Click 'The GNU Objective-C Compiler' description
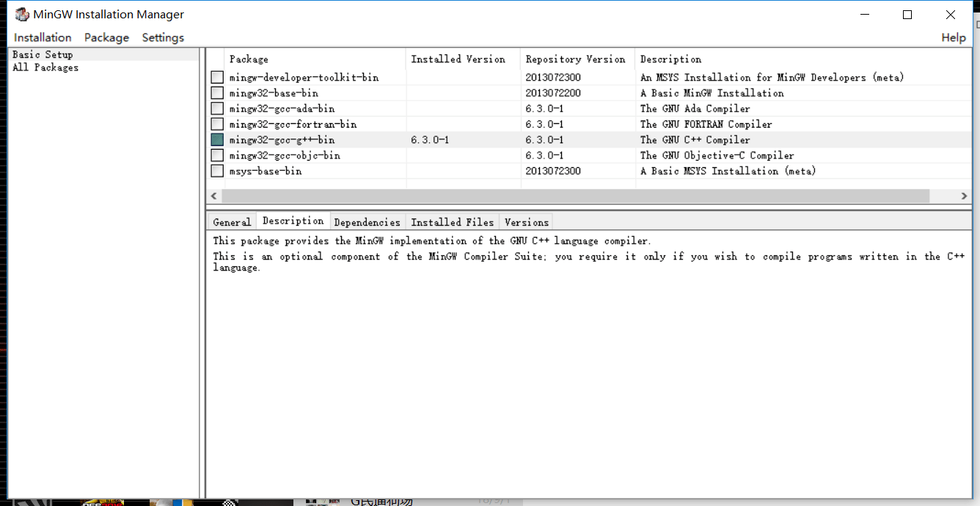This screenshot has height=506, width=980. coord(717,155)
